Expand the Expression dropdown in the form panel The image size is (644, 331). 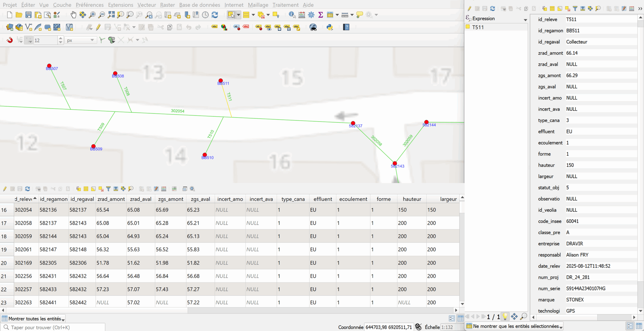coord(525,20)
